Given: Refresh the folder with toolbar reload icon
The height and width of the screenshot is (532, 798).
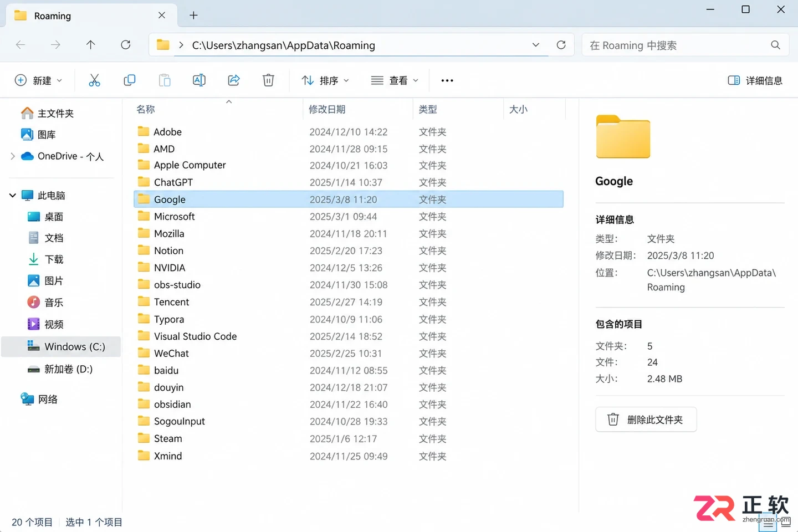Looking at the screenshot, I should pos(126,45).
